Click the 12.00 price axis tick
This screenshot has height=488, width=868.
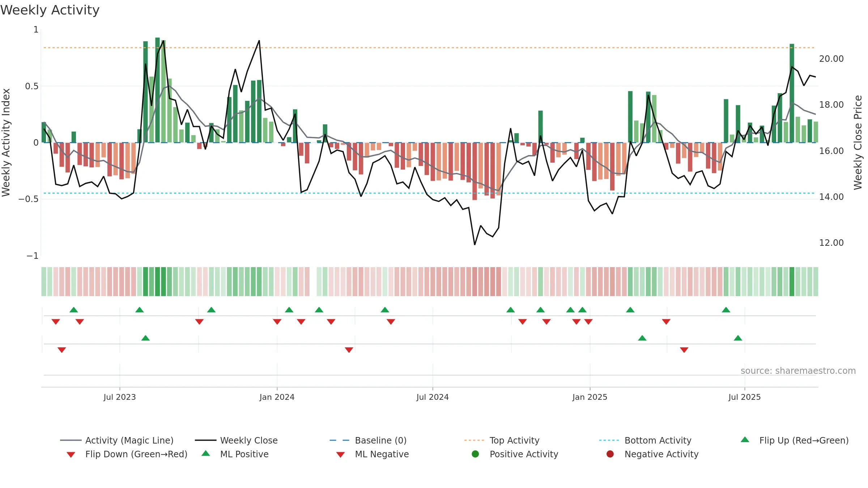(x=831, y=243)
